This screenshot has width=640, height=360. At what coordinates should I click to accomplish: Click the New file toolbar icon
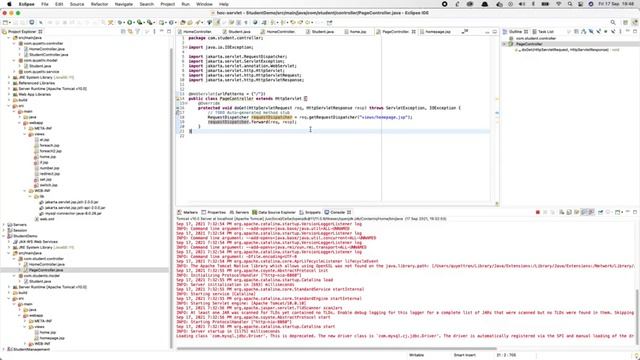[x=5, y=22]
